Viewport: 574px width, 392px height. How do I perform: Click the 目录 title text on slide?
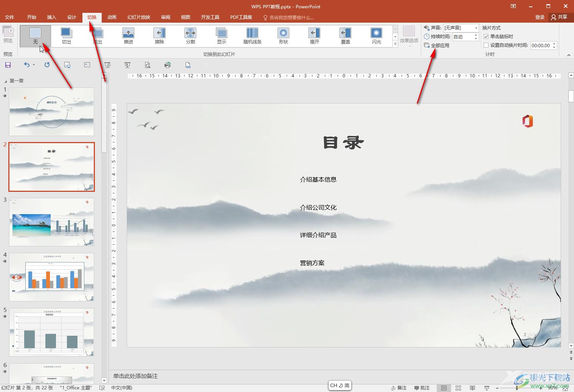(x=343, y=143)
